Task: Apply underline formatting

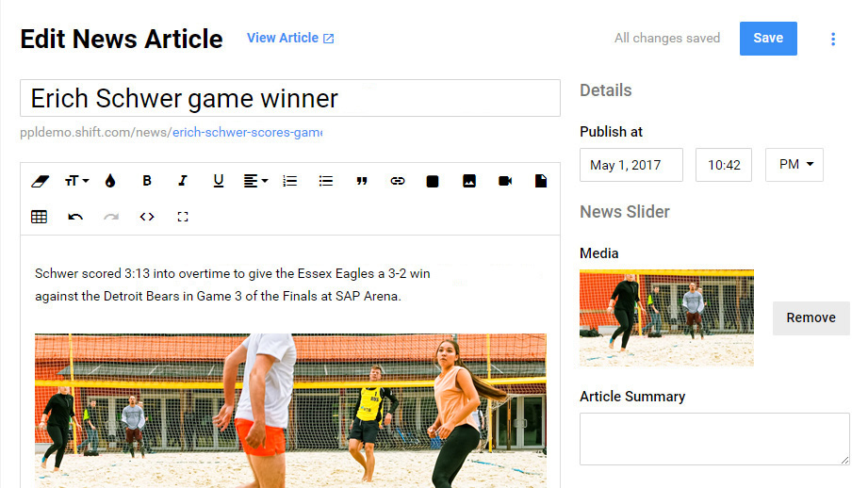Action: (x=218, y=181)
